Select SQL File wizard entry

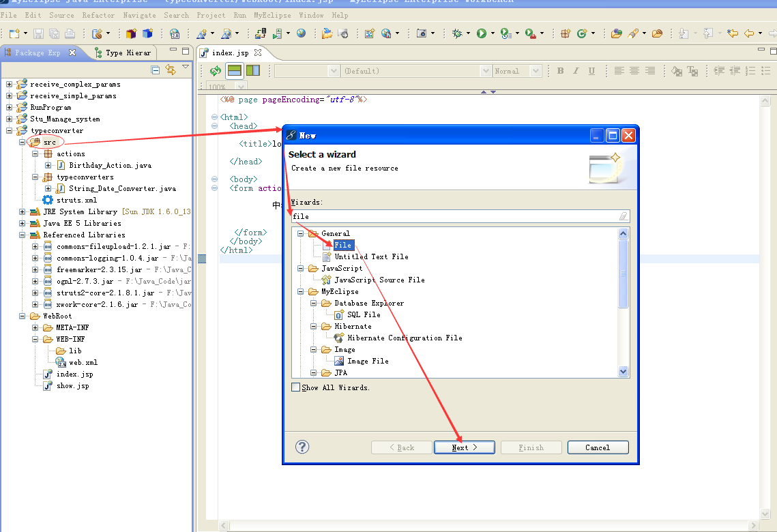(364, 314)
